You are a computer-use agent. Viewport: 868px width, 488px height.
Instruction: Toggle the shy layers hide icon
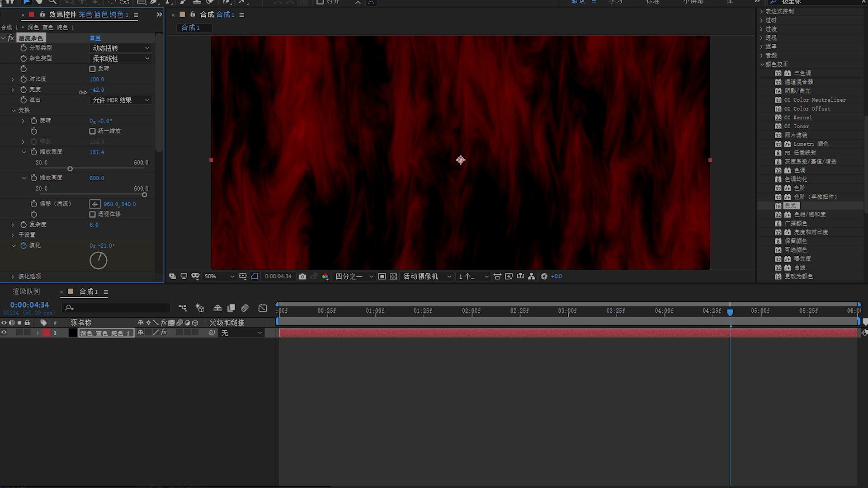point(217,308)
